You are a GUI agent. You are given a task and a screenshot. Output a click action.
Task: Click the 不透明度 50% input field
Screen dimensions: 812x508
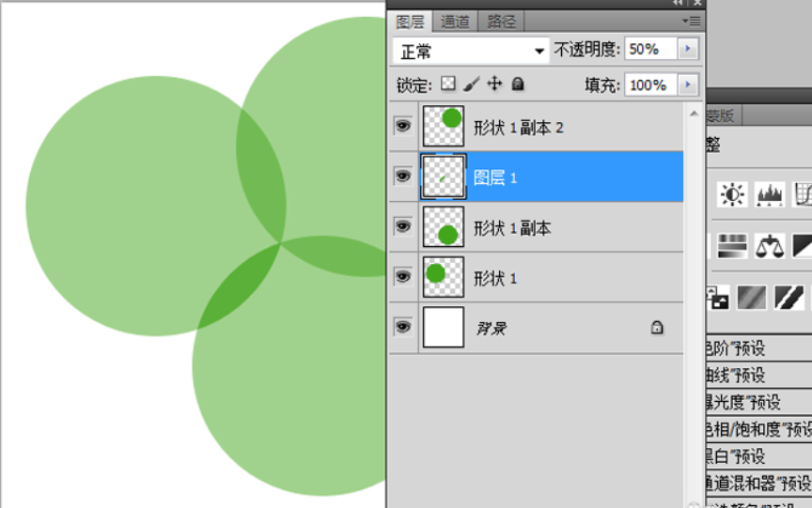pos(650,49)
